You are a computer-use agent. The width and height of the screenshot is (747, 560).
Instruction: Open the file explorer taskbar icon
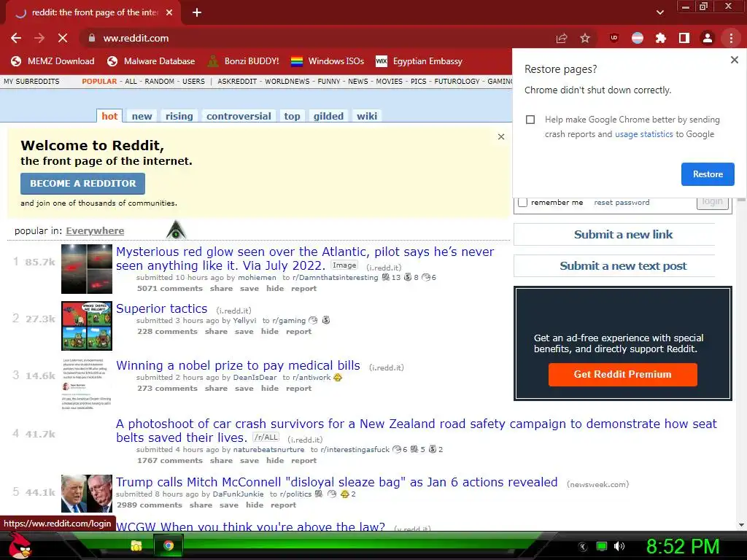[136, 545]
